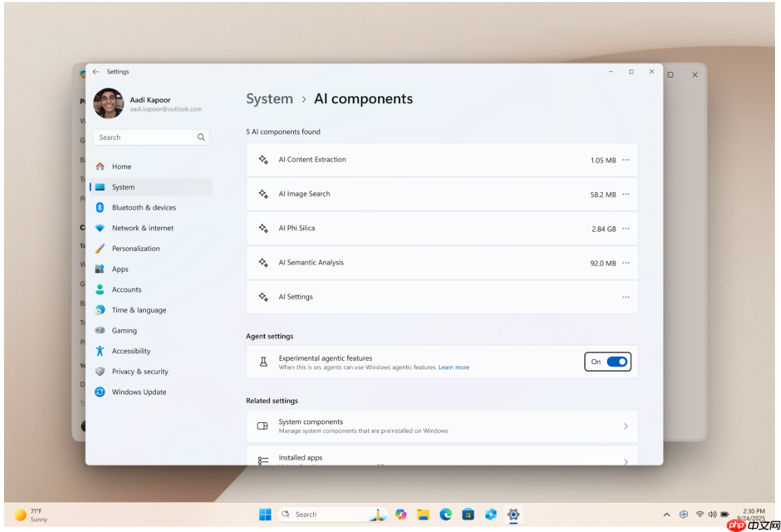The image size is (781, 532).
Task: Open Accessibility settings
Action: (131, 351)
